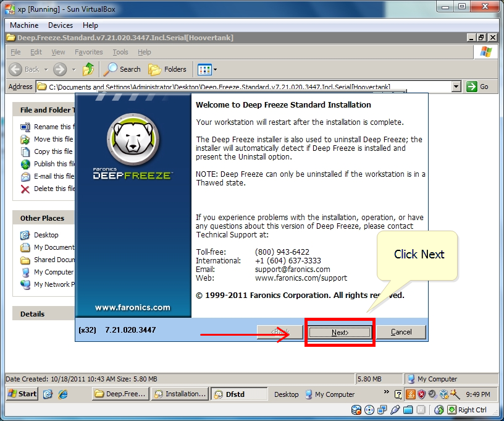Click VirtualBox USB status icon
Viewport: 504px width, 421px height.
point(395,410)
